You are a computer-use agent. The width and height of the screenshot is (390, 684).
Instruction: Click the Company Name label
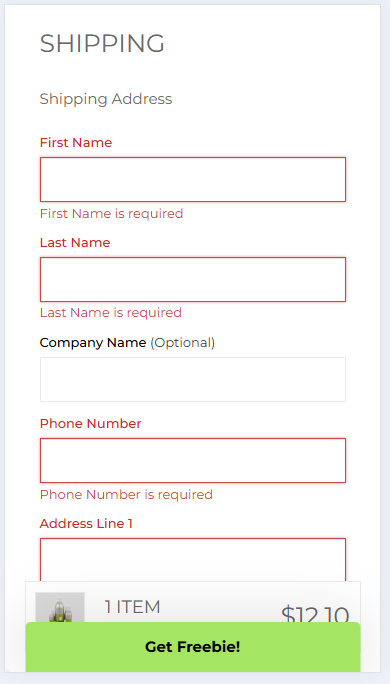pyautogui.click(x=93, y=342)
